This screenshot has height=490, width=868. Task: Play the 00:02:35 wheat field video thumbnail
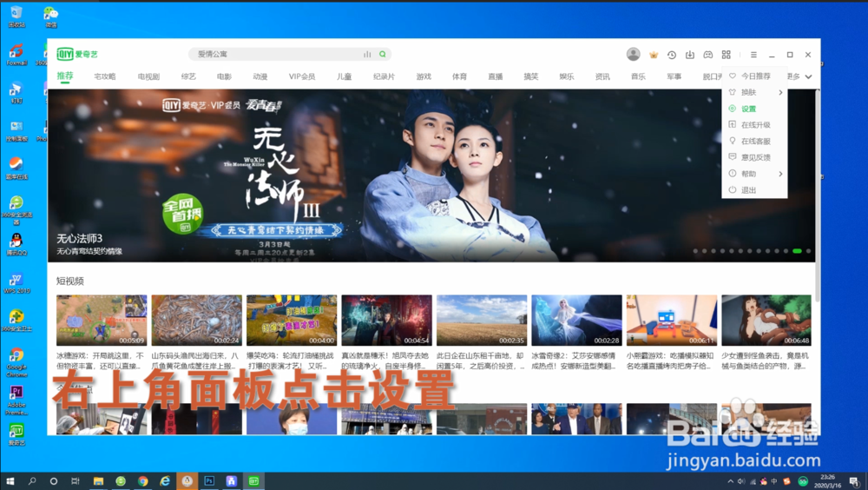(x=482, y=320)
